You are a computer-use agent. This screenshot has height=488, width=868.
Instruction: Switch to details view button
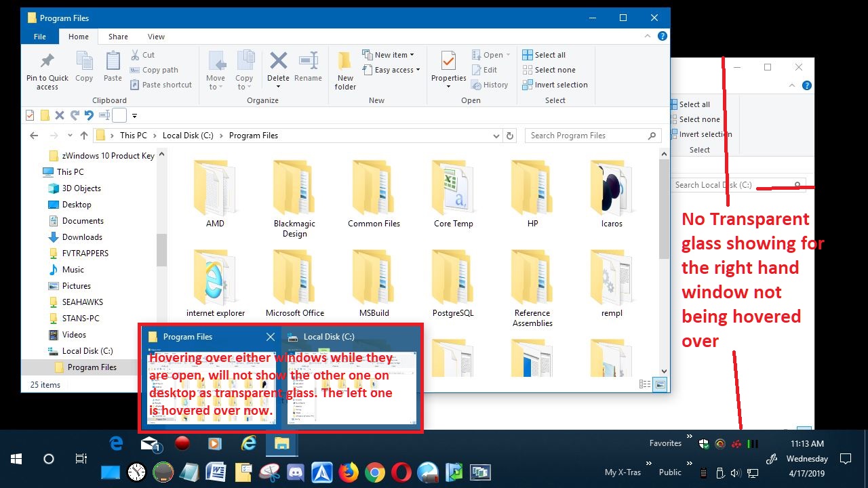[645, 384]
